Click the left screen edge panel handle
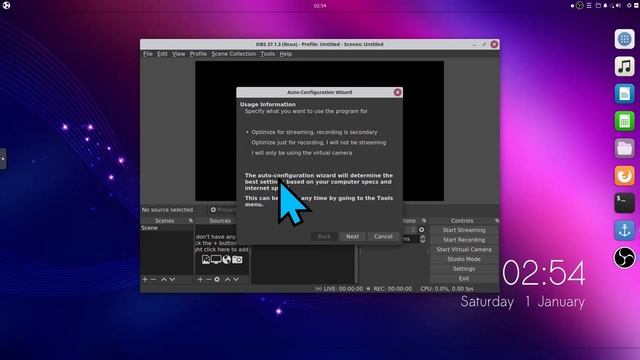640x360 pixels. 2,159
